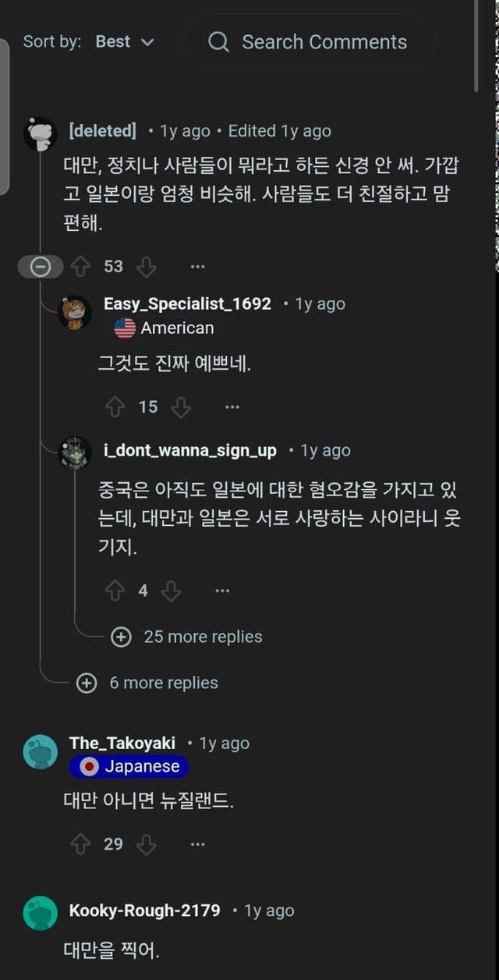
Task: Select the Japanese flair badge
Action: (128, 766)
